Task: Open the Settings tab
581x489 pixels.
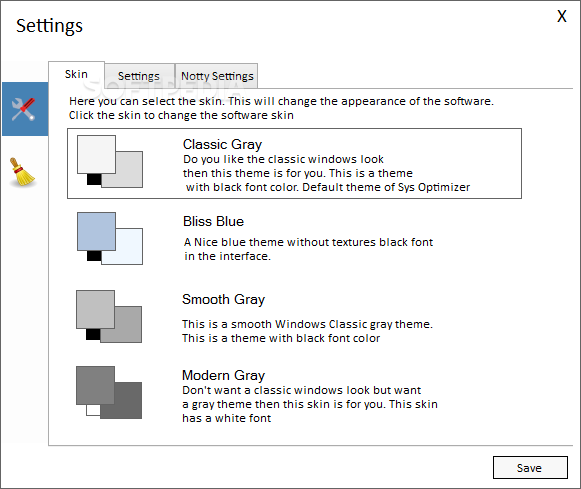Action: pyautogui.click(x=139, y=76)
